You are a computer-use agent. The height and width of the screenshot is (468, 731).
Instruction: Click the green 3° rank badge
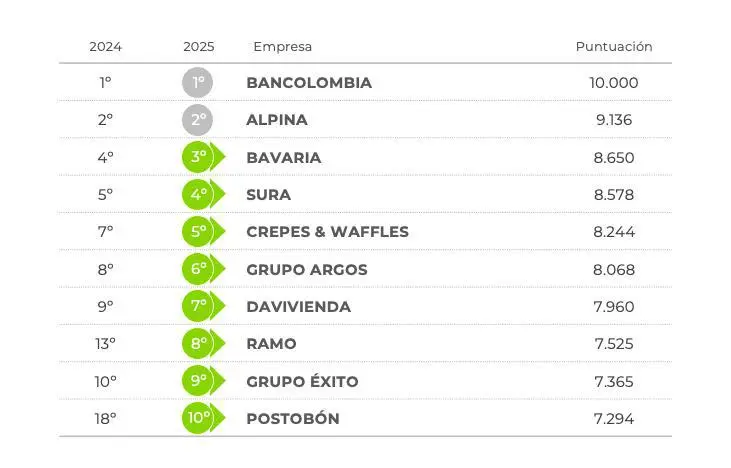(x=199, y=157)
